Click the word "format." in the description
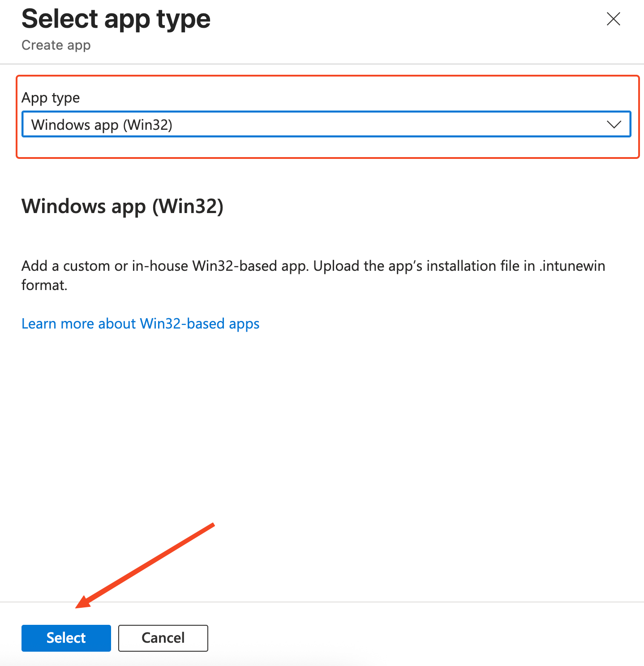 coord(44,285)
